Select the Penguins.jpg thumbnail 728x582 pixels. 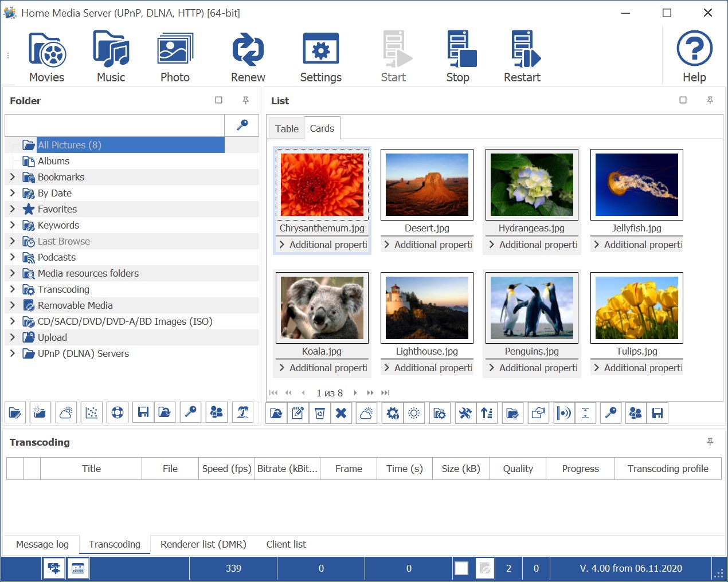coord(531,308)
